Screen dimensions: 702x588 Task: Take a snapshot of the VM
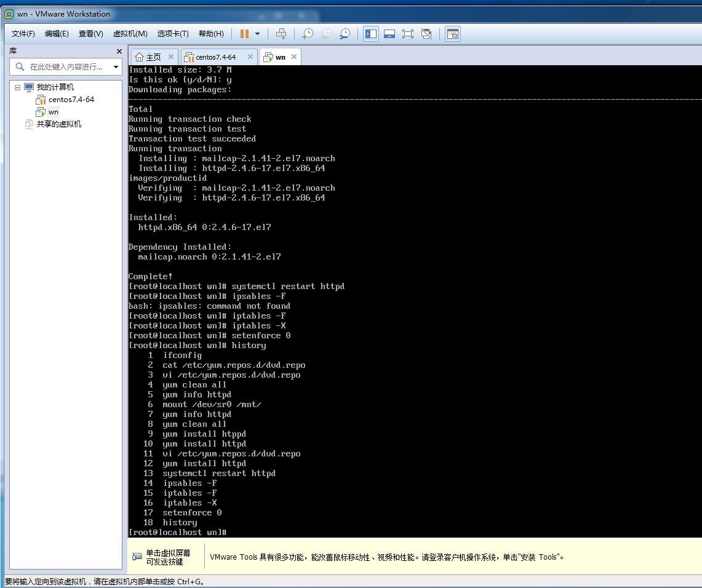308,34
